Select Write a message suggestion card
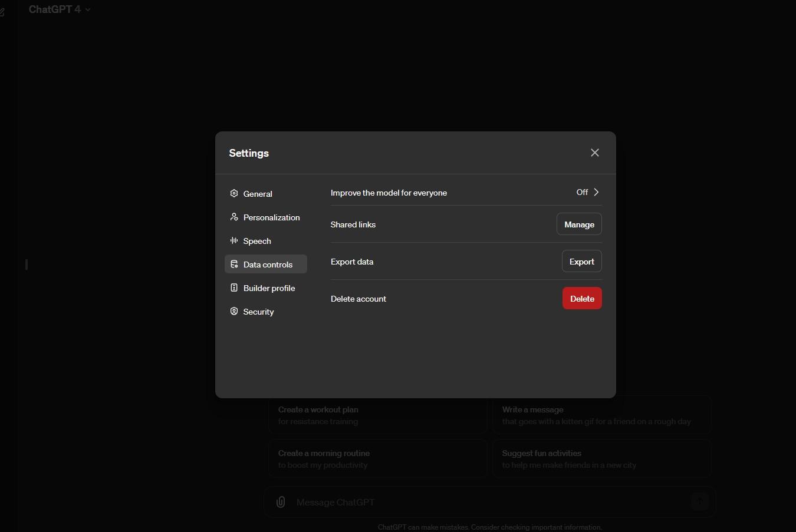 (x=602, y=415)
